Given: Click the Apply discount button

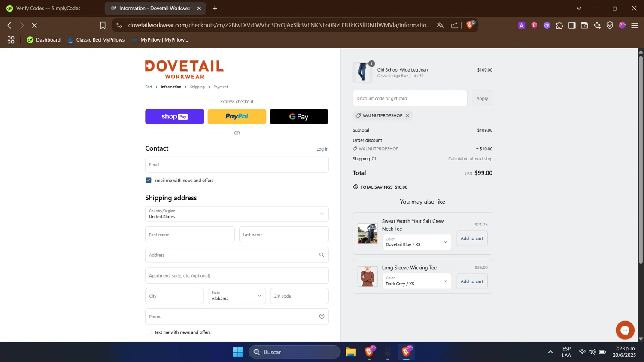Looking at the screenshot, I should 482,98.
